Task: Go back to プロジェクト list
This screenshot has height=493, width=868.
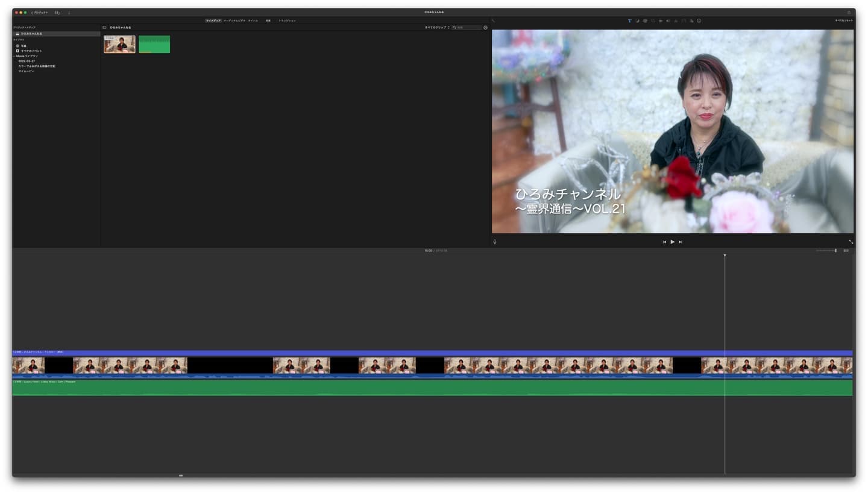Action: (40, 12)
